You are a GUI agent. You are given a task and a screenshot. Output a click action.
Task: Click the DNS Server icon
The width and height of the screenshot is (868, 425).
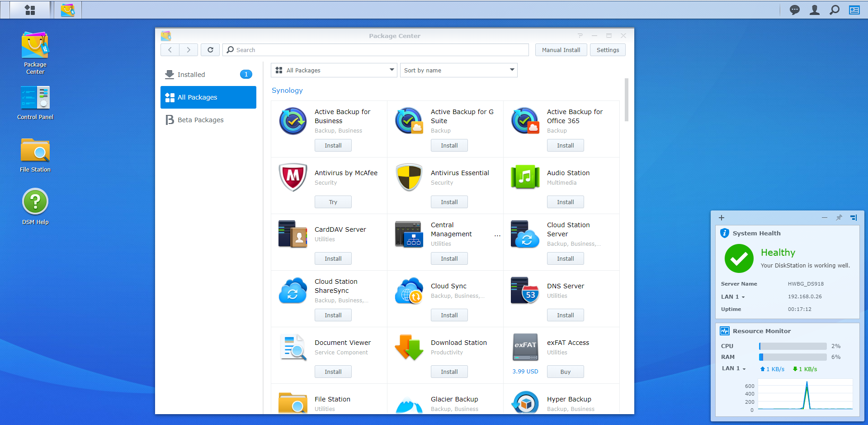525,291
